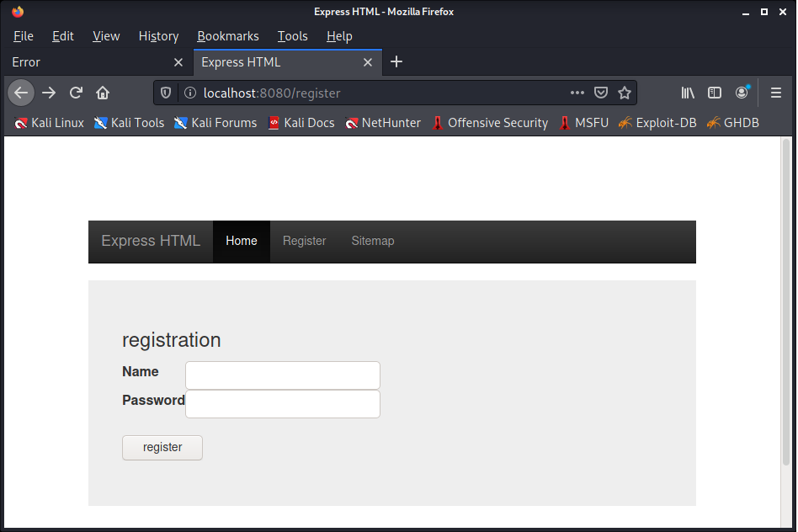Open the Bookmarks menu
798x532 pixels.
click(227, 36)
